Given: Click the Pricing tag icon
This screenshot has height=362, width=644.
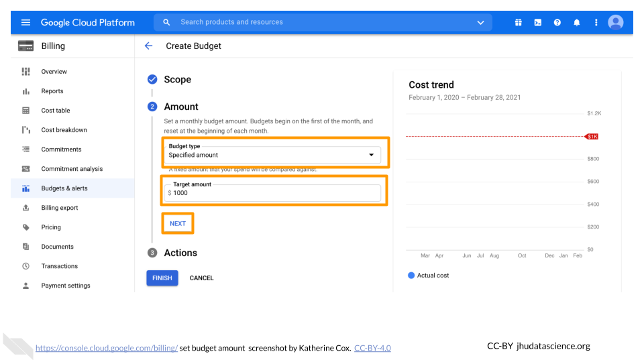Looking at the screenshot, I should click(x=26, y=227).
